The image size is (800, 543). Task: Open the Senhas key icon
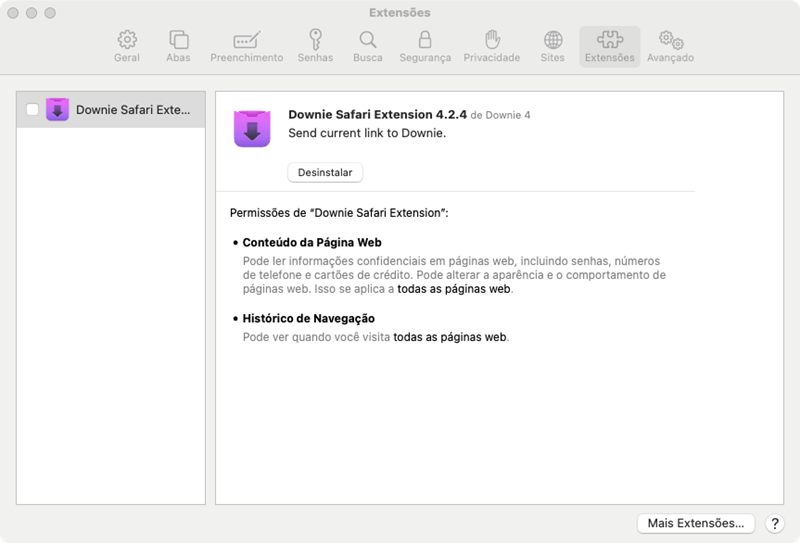pos(315,39)
